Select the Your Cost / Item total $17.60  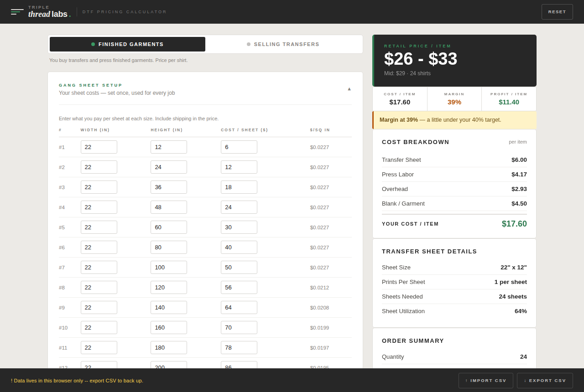[514, 224]
